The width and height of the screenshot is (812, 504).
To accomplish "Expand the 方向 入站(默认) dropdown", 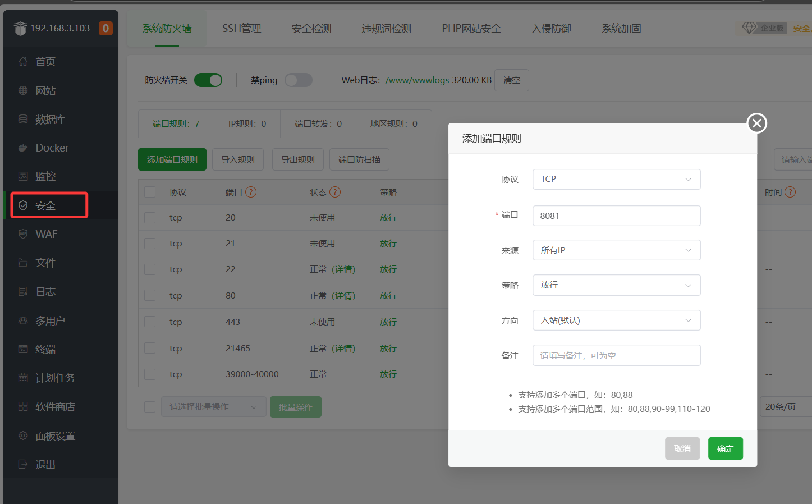I will point(616,320).
